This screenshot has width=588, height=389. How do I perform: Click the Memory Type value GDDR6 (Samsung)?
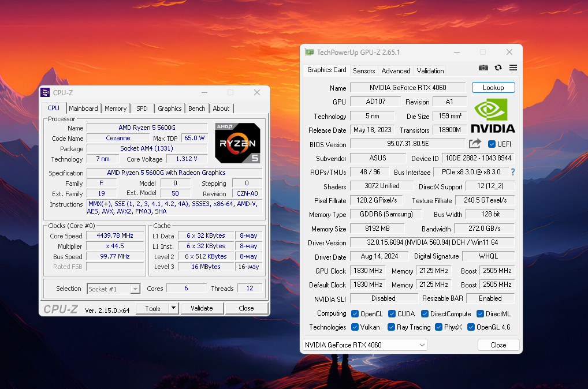point(386,214)
